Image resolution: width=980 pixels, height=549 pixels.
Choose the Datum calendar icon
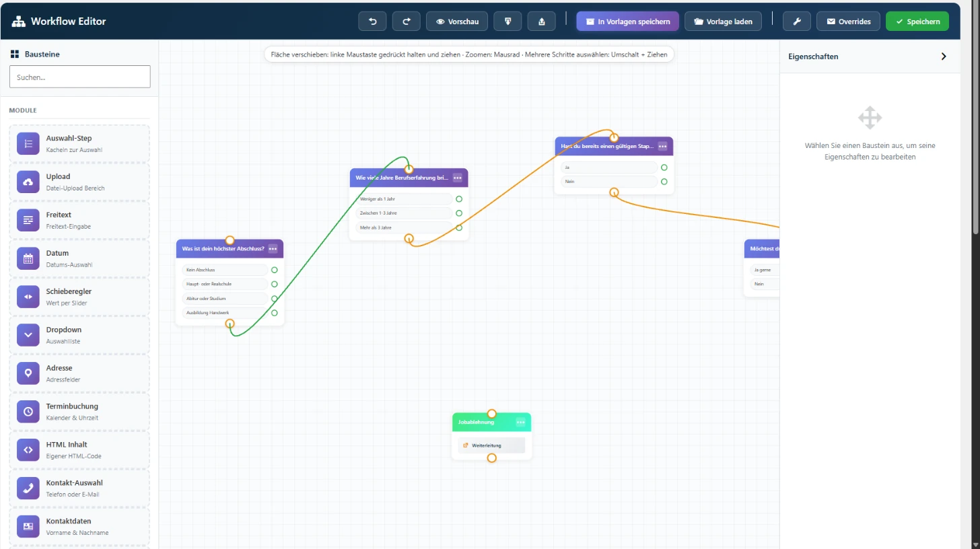pos(28,258)
